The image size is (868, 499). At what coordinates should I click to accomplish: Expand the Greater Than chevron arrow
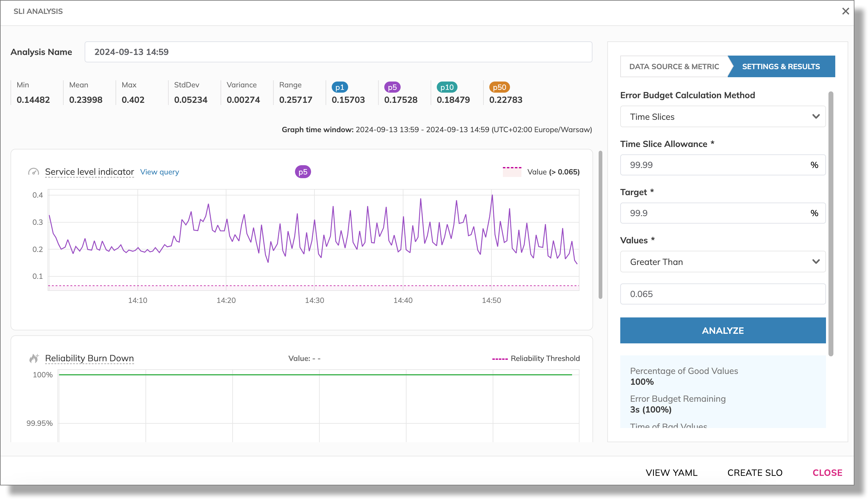[x=816, y=262]
